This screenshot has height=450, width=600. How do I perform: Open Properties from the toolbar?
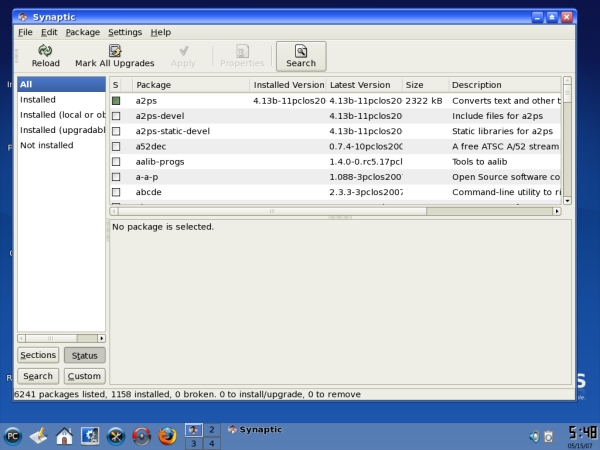pos(242,56)
